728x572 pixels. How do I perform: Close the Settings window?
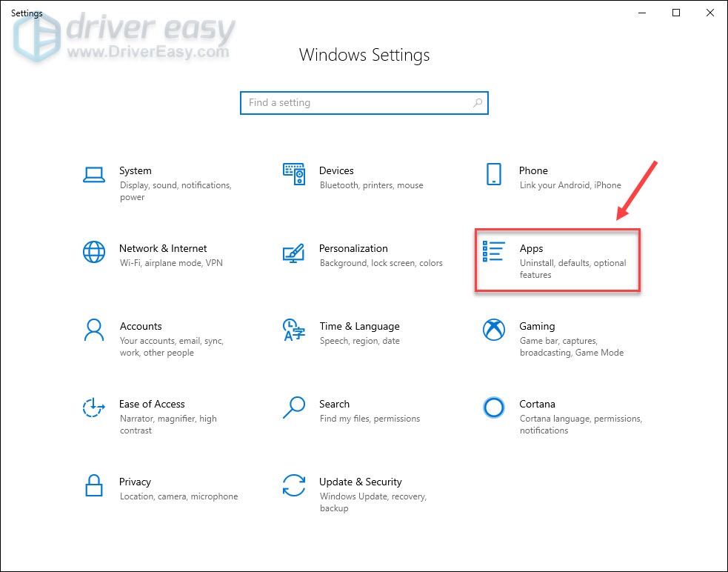tap(710, 13)
